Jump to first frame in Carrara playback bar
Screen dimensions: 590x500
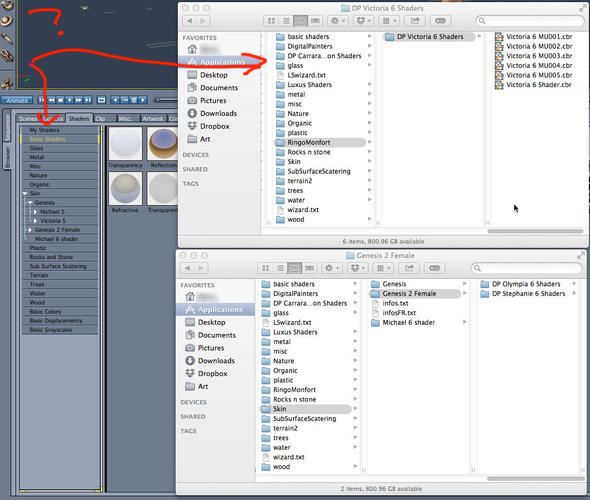(x=42, y=100)
